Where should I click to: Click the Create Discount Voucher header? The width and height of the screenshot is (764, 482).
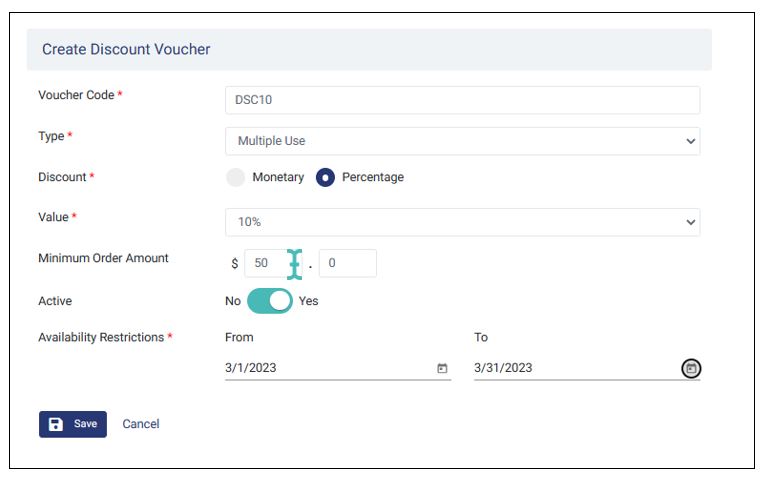(126, 49)
